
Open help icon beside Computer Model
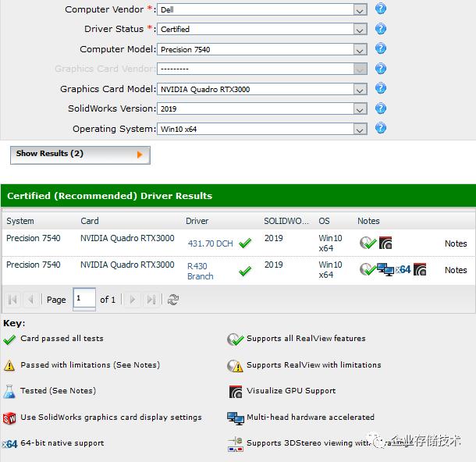(380, 48)
